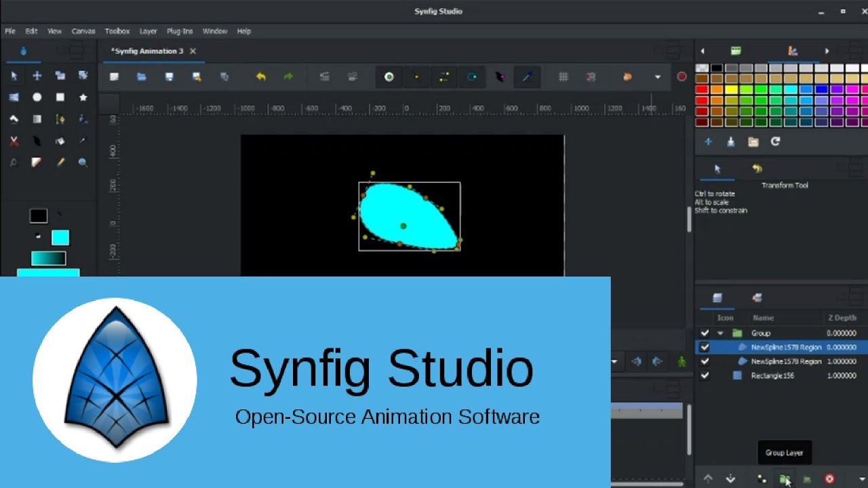Open the Layer menu
Screen dimensions: 868x488
pos(149,31)
